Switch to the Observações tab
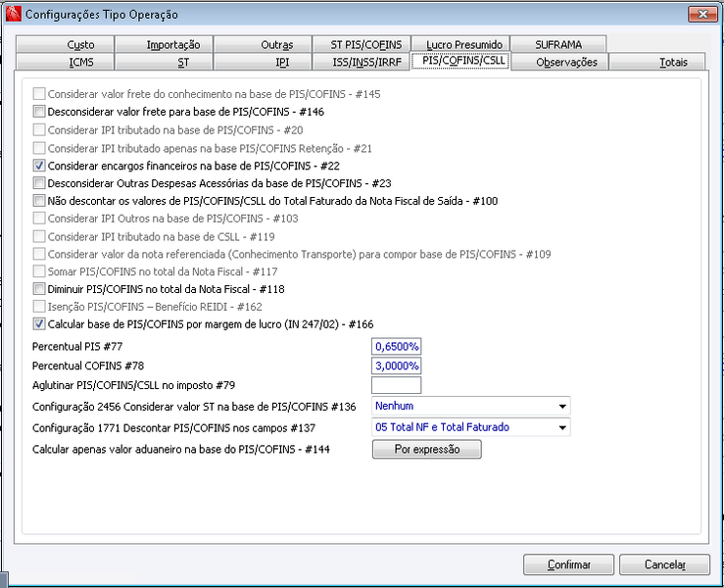Viewport: 724px width, 588px height. point(559,62)
